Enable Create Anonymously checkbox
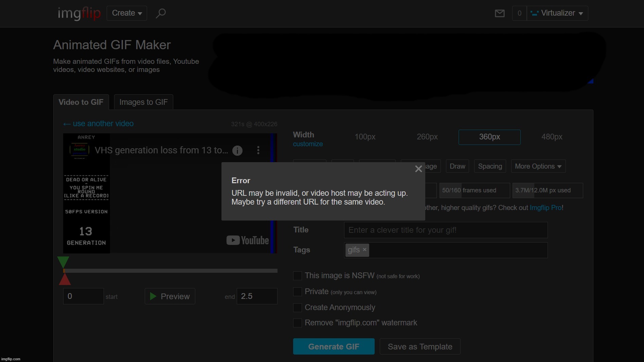 [x=298, y=308]
